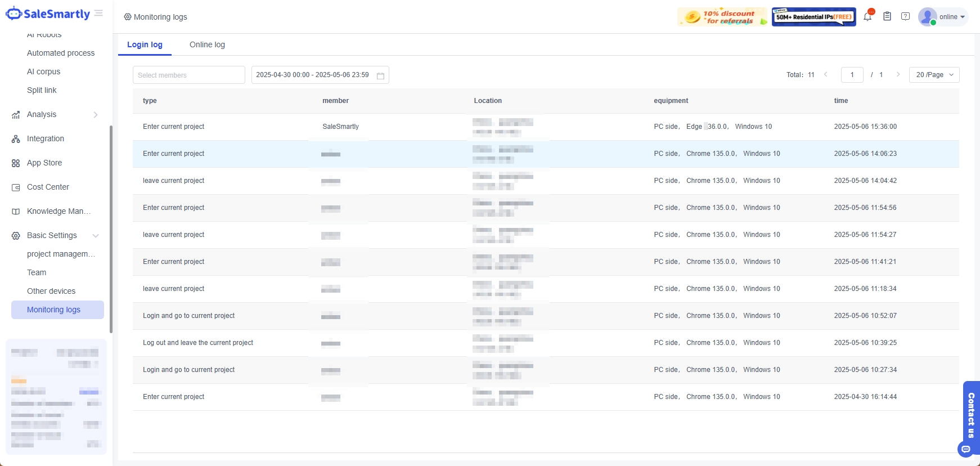Click the SaleSmartly logo
The image size is (980, 466).
click(x=48, y=14)
